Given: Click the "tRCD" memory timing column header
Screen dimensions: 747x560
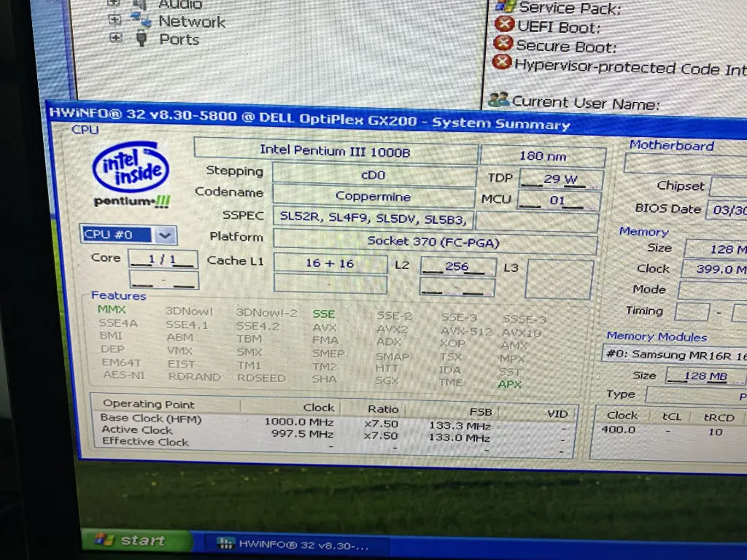Looking at the screenshot, I should (719, 418).
